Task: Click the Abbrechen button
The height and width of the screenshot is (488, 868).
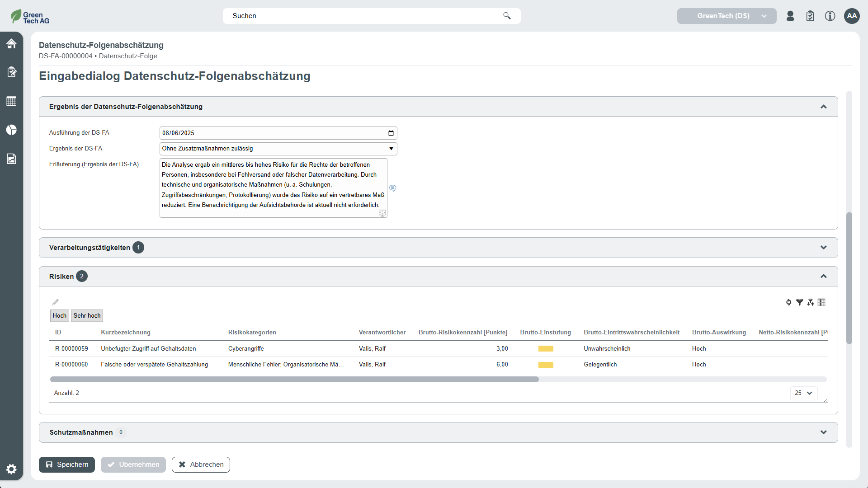Action: [x=201, y=465]
